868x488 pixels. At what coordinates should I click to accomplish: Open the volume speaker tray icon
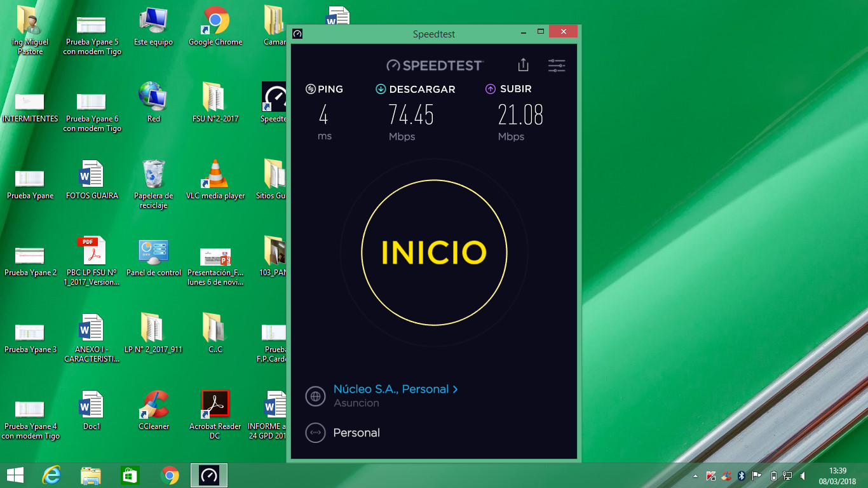click(803, 476)
